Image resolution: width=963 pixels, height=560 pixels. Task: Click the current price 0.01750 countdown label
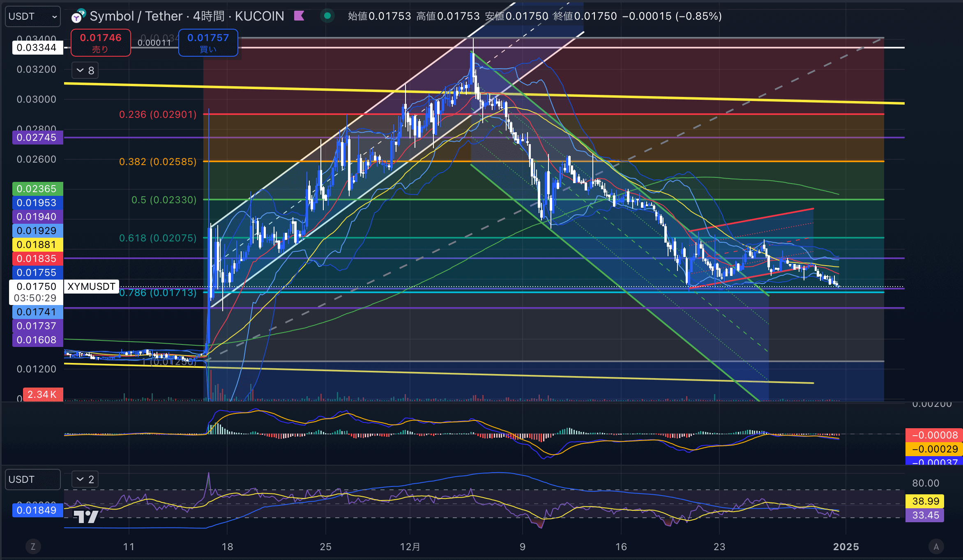[36, 292]
